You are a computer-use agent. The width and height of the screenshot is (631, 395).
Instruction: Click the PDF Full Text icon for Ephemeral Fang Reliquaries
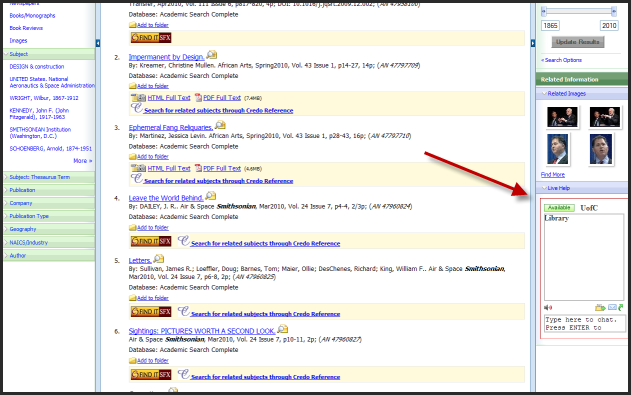click(198, 168)
